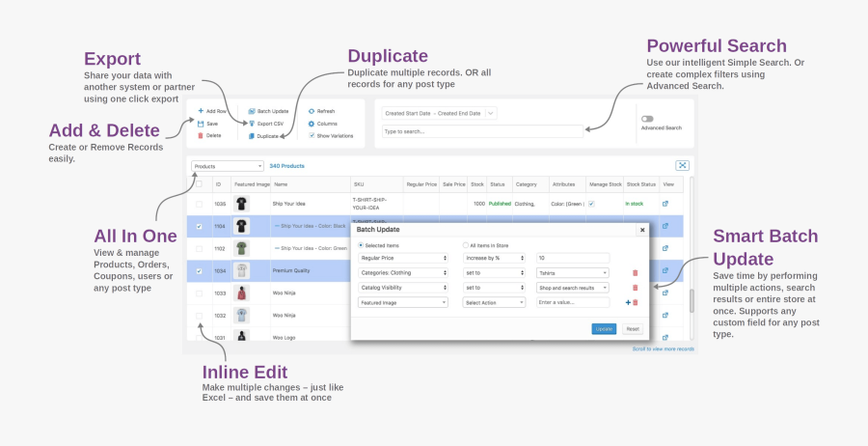Click the Refresh icon in toolbar
868x446 pixels.
tap(311, 111)
